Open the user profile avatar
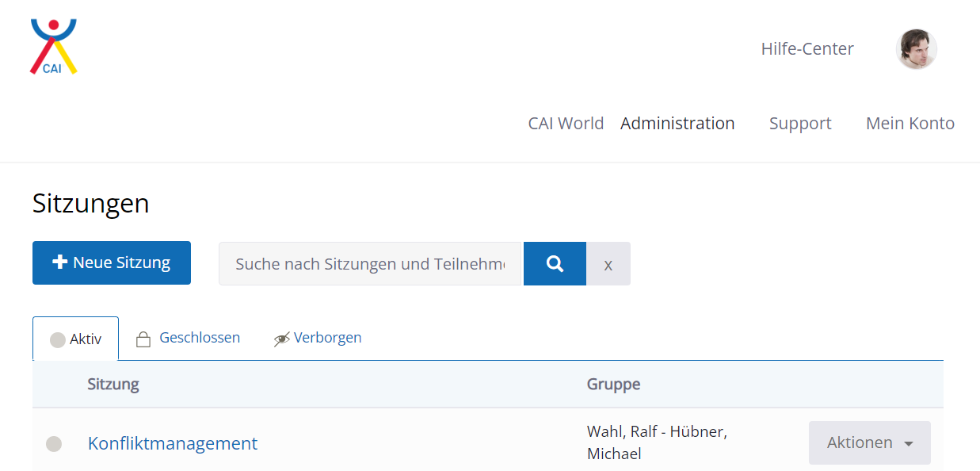980x471 pixels. click(x=917, y=49)
